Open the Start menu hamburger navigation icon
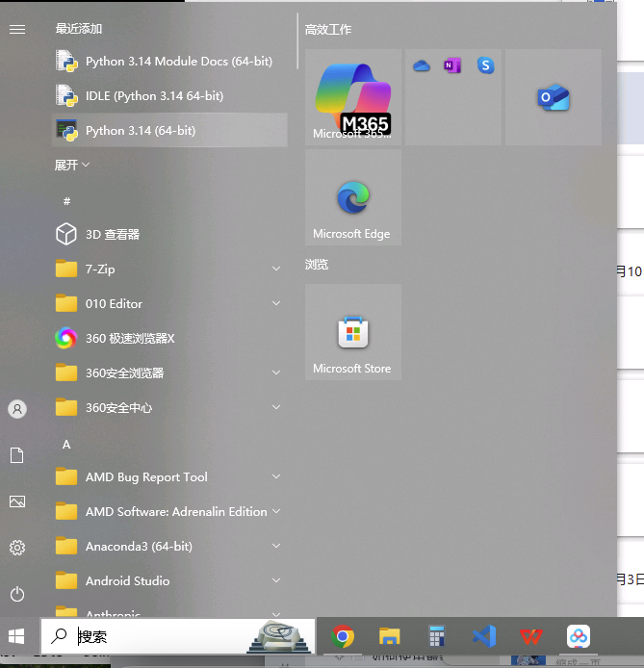The image size is (644, 668). click(17, 29)
